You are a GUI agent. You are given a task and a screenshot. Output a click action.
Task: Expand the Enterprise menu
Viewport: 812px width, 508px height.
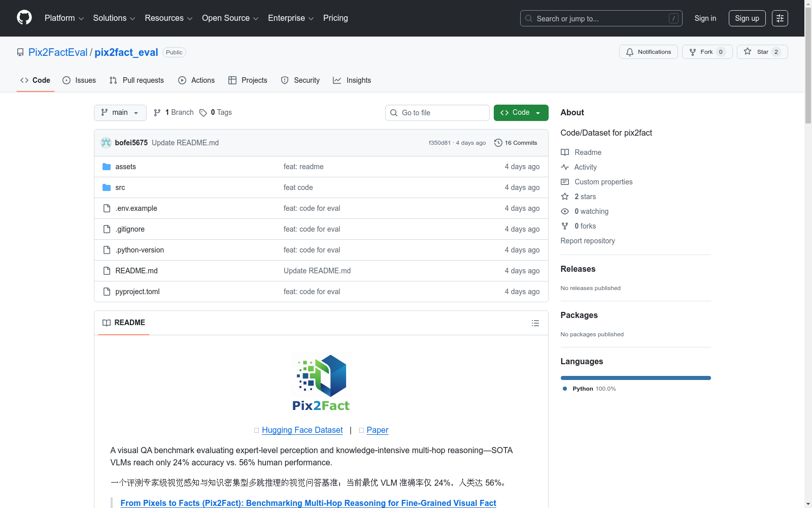[x=291, y=18]
